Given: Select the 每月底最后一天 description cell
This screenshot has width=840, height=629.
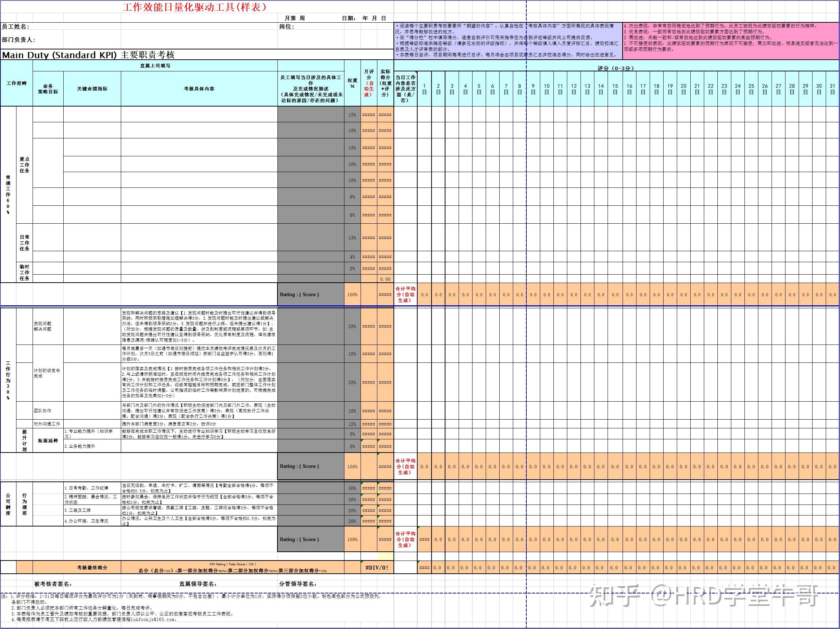Looking at the screenshot, I should [x=199, y=354].
